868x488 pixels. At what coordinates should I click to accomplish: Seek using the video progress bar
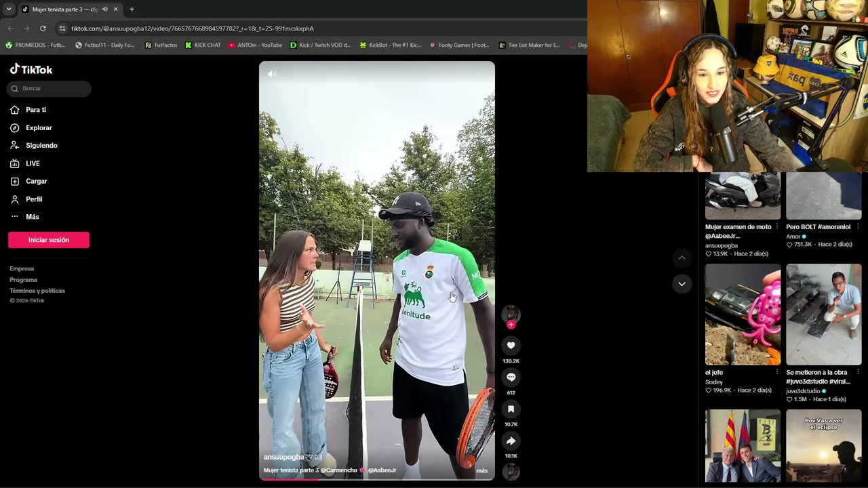(x=377, y=479)
